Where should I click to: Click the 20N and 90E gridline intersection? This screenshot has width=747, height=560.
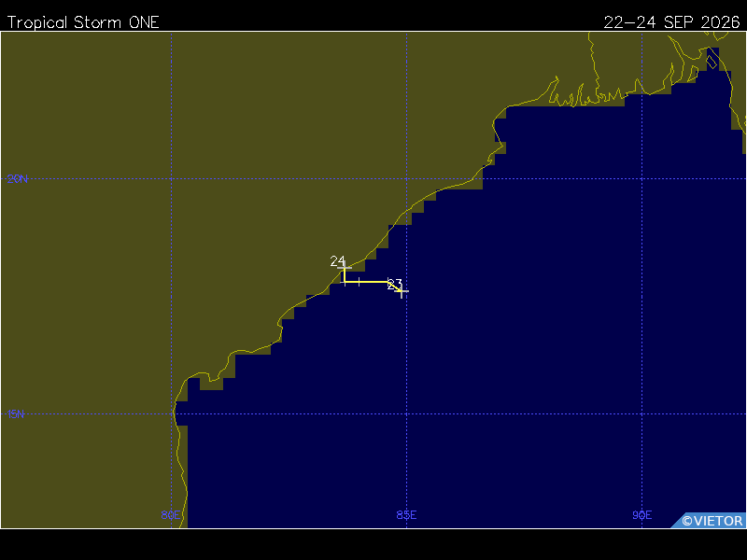(x=642, y=179)
